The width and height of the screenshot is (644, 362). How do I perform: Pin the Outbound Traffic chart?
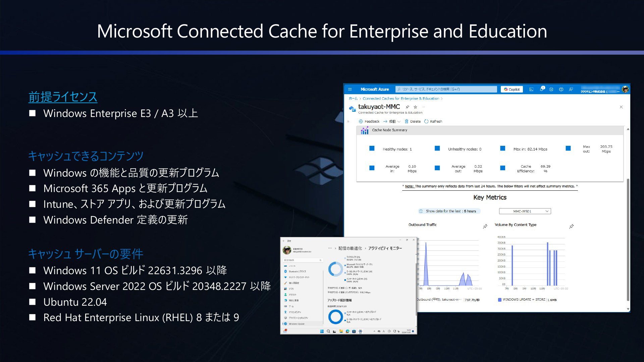485,227
